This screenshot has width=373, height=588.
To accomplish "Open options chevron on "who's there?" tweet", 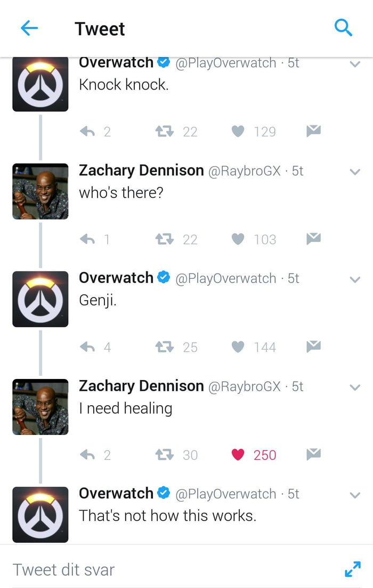I will click(x=355, y=172).
